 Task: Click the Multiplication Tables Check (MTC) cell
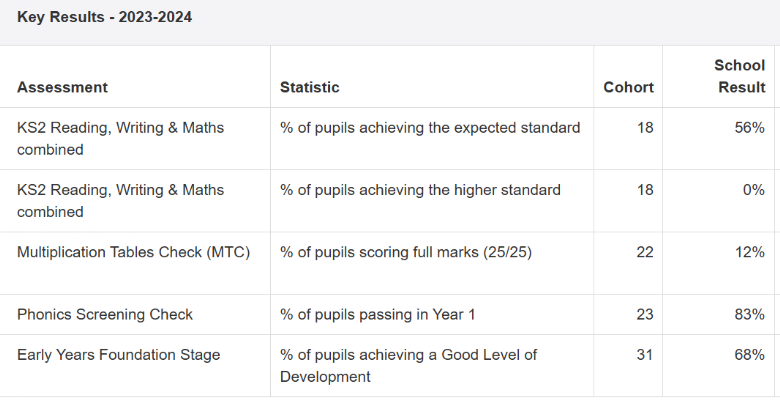click(x=133, y=252)
